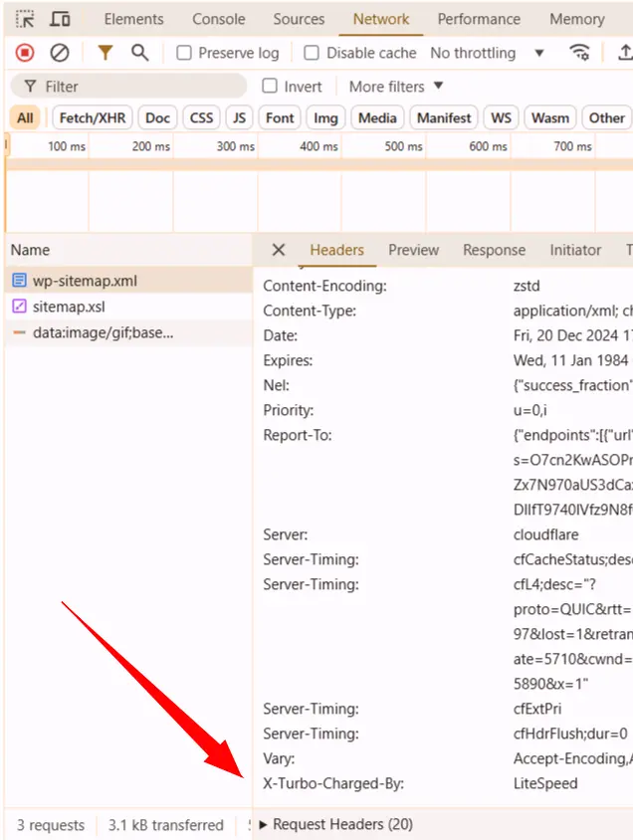
Task: Toggle the device toolbar icon
Action: (x=60, y=19)
